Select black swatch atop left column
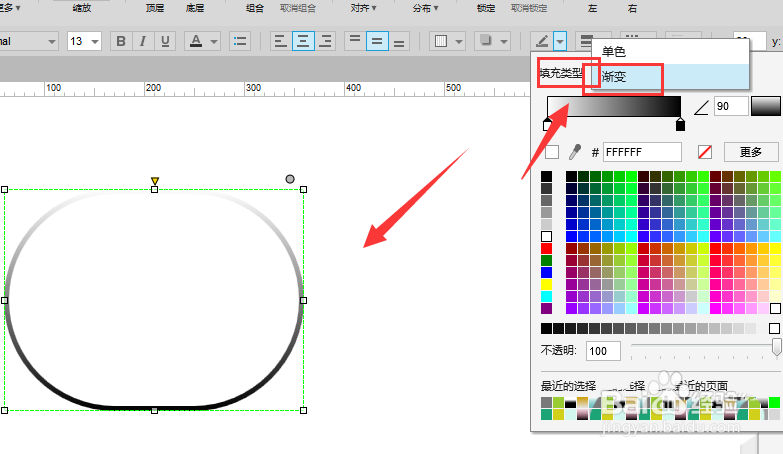 pyautogui.click(x=547, y=176)
